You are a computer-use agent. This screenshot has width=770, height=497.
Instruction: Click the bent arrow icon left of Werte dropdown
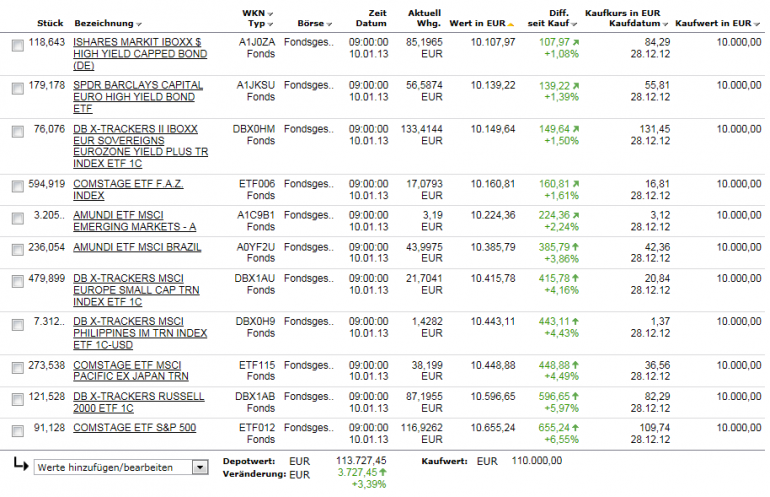tap(21, 463)
